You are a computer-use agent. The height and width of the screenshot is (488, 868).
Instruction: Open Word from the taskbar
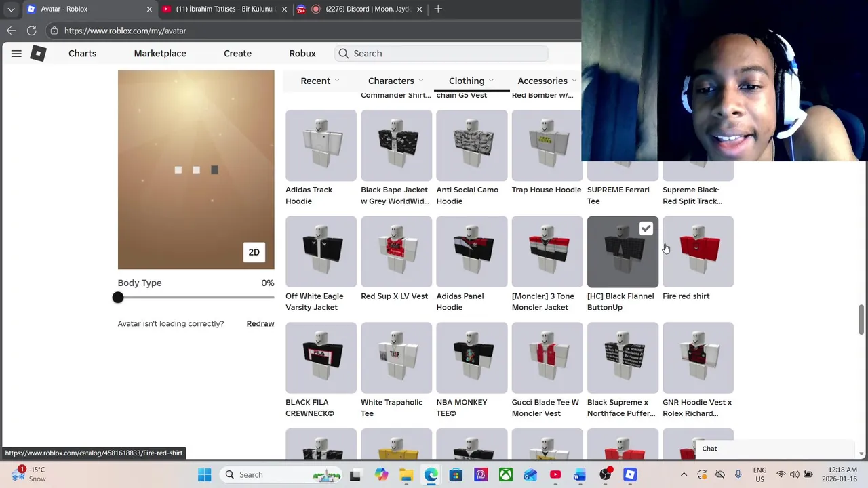[x=580, y=475]
